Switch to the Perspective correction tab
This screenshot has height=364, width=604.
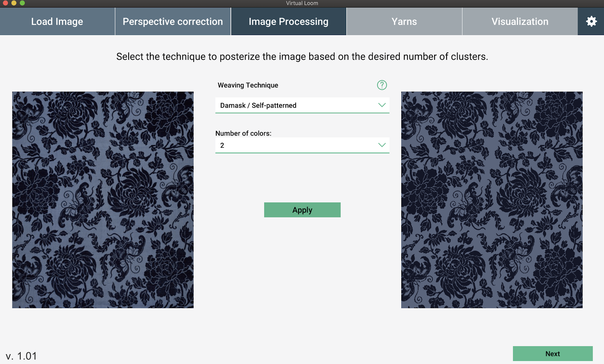[x=173, y=22]
